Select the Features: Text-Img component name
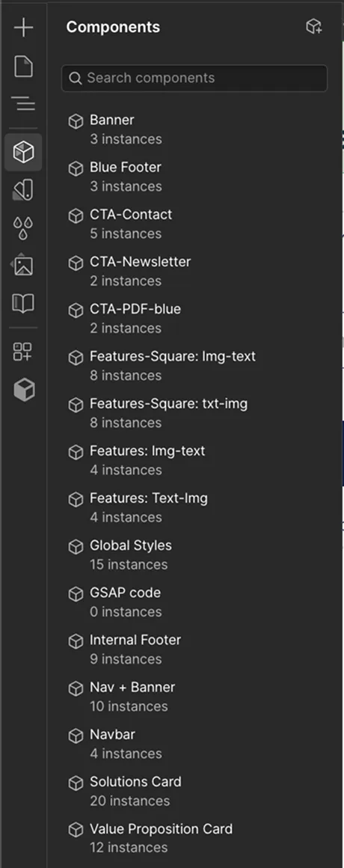Screen dimensions: 344x868 point(149,498)
